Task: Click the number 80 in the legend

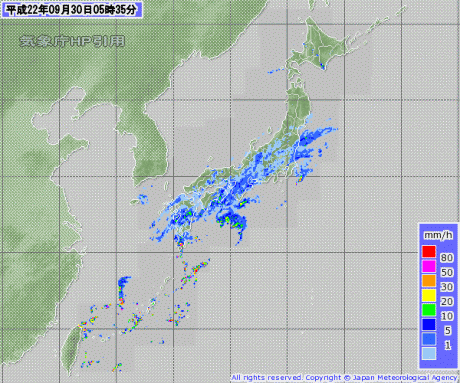Action: tap(447, 258)
